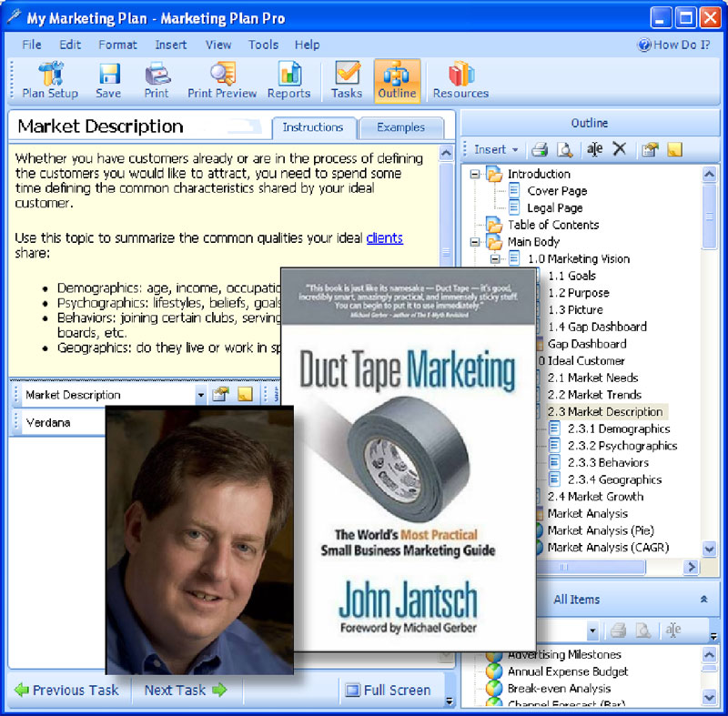Viewport: 728px width, 716px height.
Task: Open Print Preview from toolbar
Action: pos(222,80)
